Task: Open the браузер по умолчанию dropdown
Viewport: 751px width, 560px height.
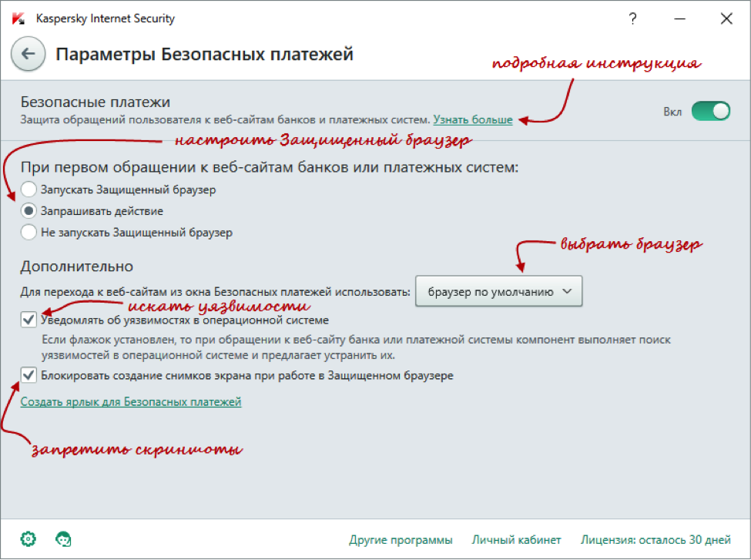Action: [498, 291]
